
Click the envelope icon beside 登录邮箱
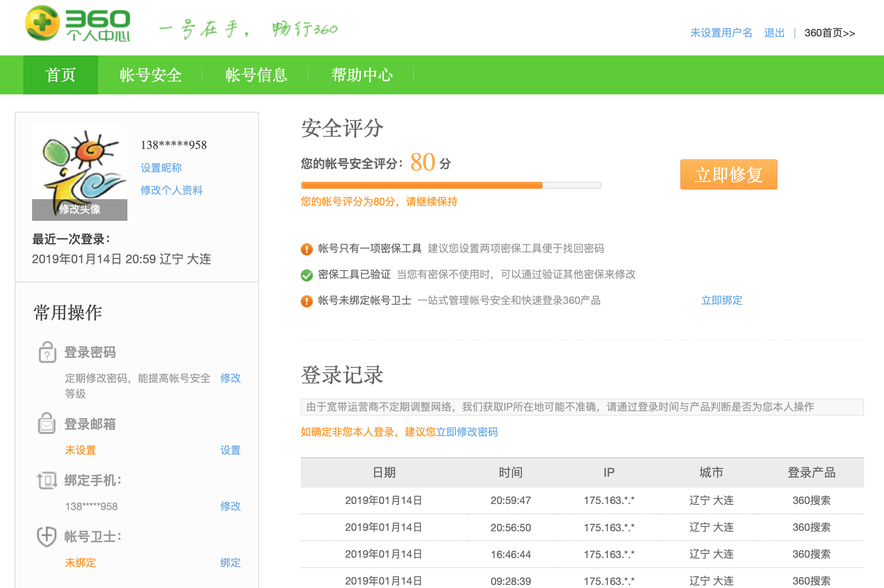click(47, 424)
